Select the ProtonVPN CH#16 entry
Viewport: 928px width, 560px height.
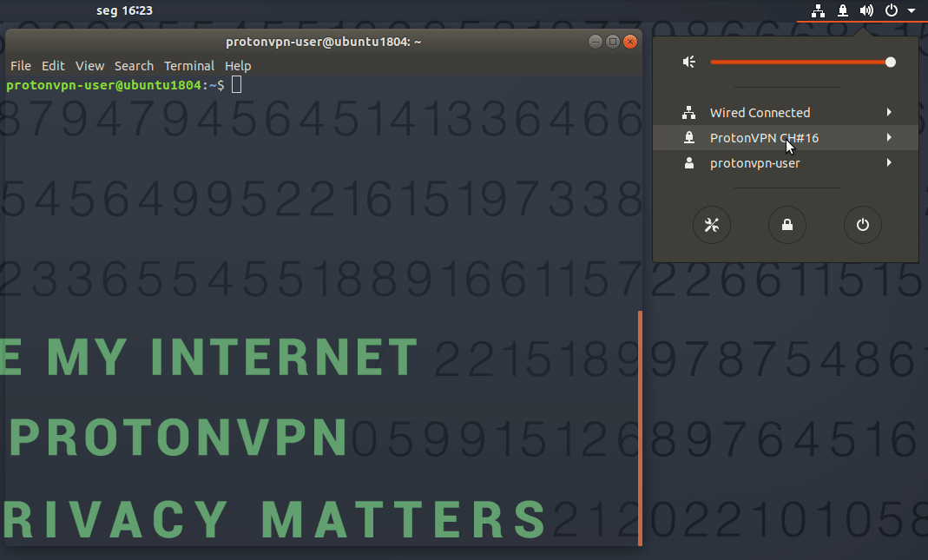point(786,137)
